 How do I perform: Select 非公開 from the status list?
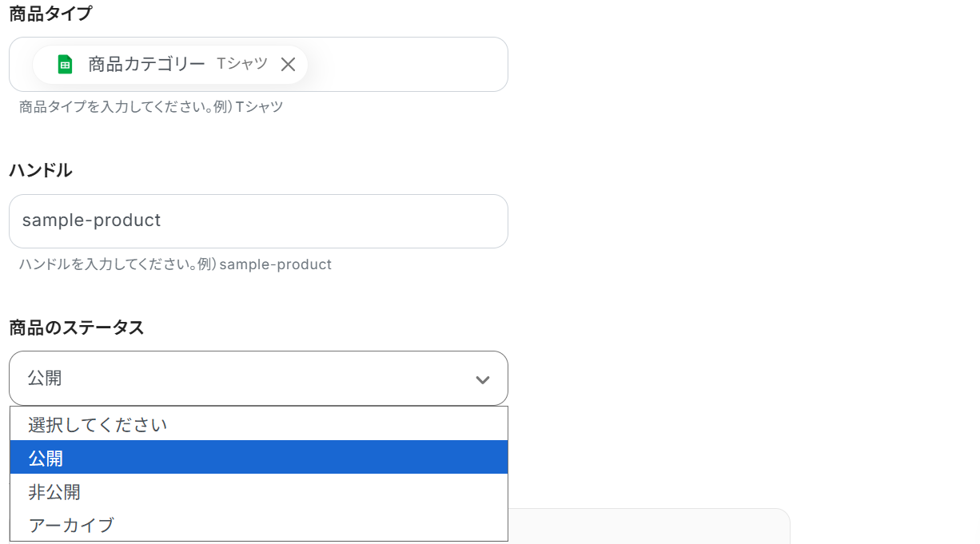coord(54,491)
